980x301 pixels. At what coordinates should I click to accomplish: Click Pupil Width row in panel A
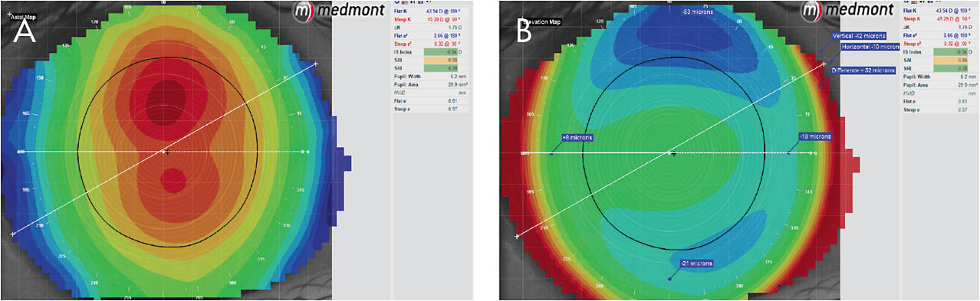(x=431, y=77)
